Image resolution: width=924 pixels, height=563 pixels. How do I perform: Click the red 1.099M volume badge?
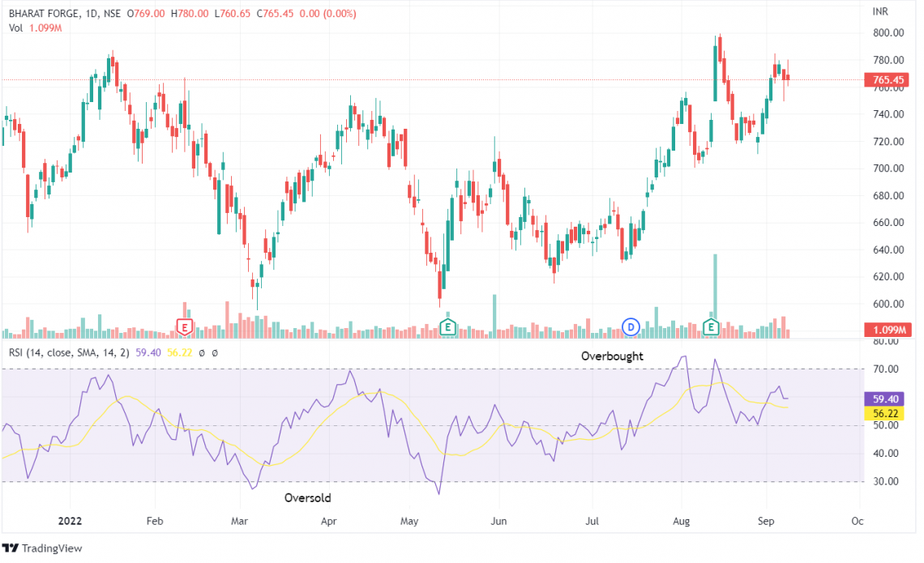[x=889, y=328]
